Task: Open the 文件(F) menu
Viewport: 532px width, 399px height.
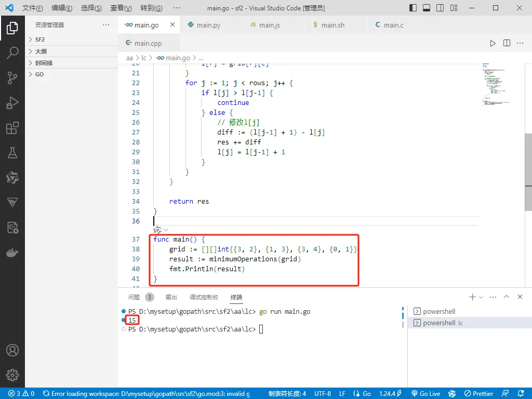Action: point(33,8)
